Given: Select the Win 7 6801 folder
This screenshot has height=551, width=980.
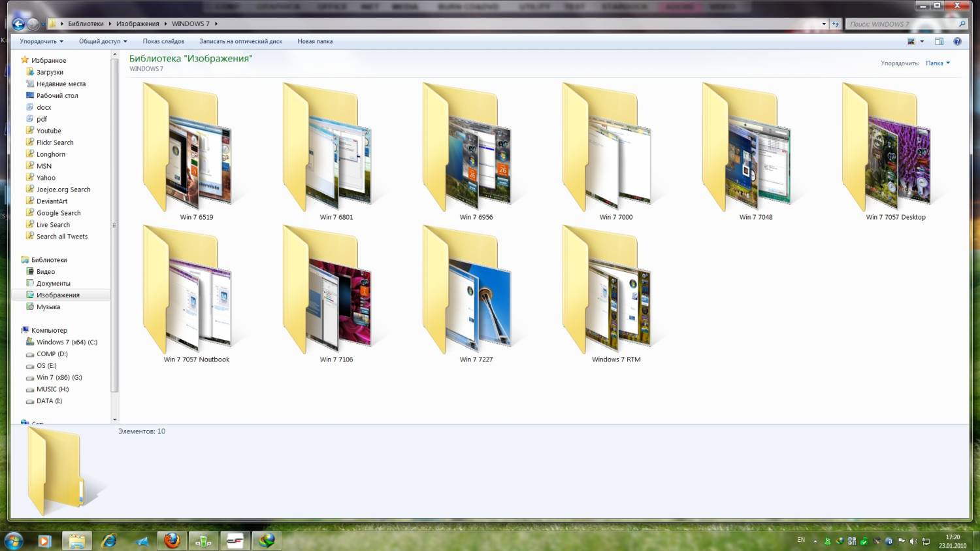Looking at the screenshot, I should click(x=336, y=152).
